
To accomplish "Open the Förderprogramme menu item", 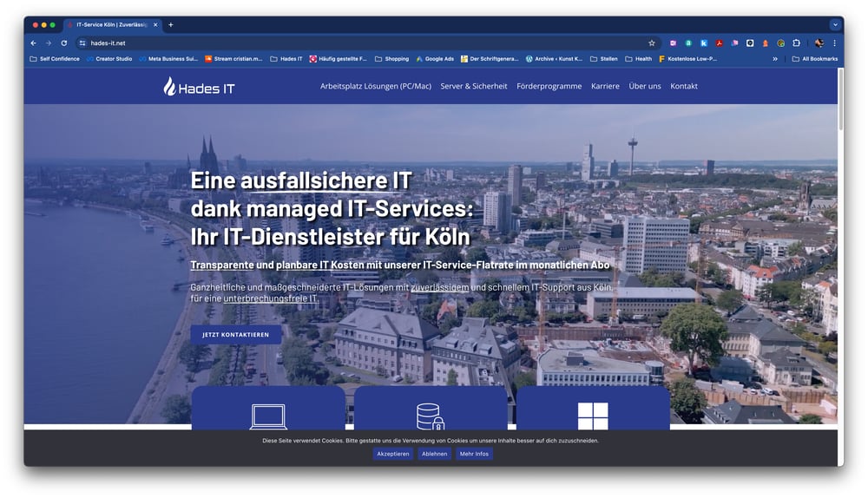I will tap(549, 86).
